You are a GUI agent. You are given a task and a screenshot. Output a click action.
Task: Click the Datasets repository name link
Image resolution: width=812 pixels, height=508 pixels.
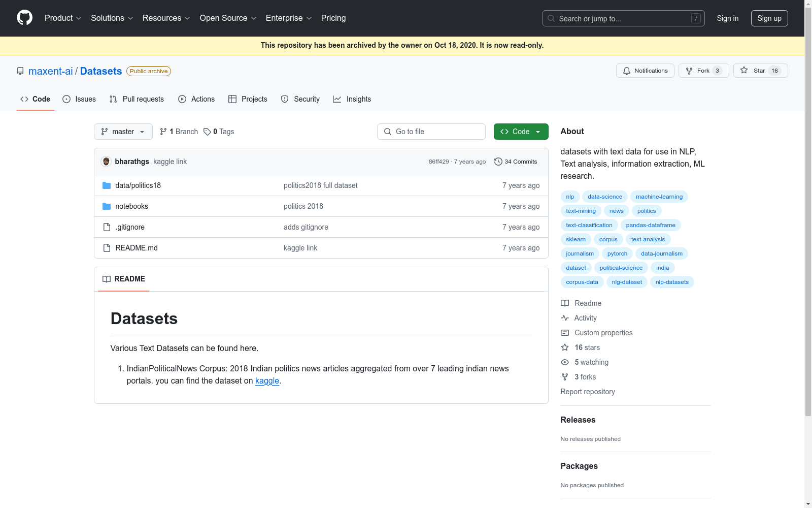coord(101,71)
